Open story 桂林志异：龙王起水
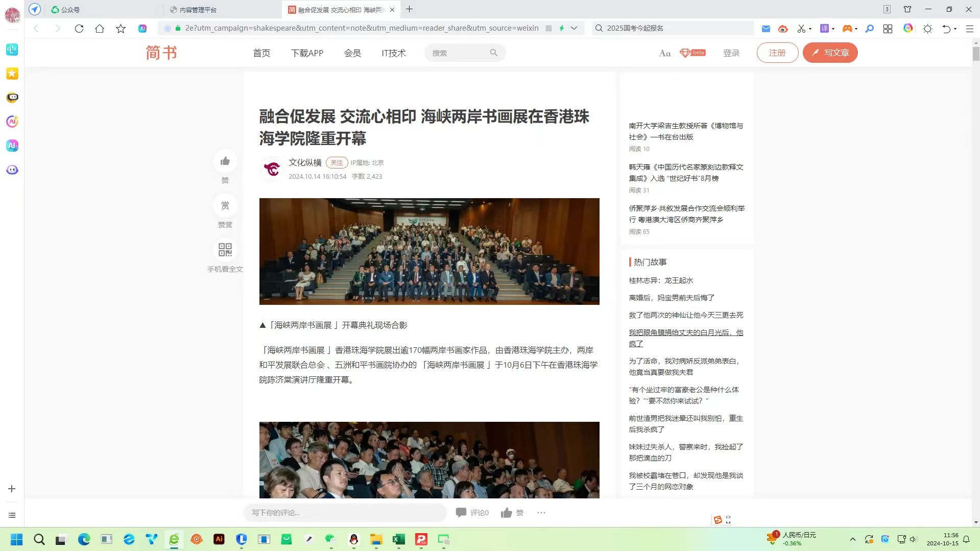This screenshot has height=551, width=980. [661, 280]
